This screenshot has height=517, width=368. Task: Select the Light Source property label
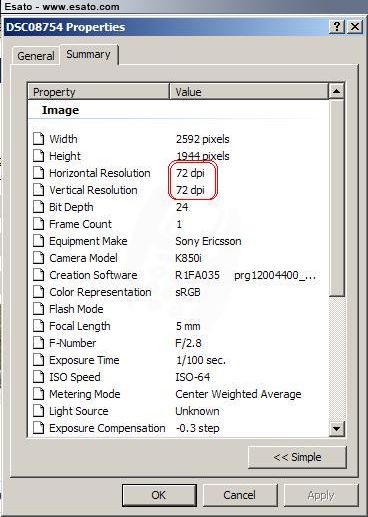[79, 411]
